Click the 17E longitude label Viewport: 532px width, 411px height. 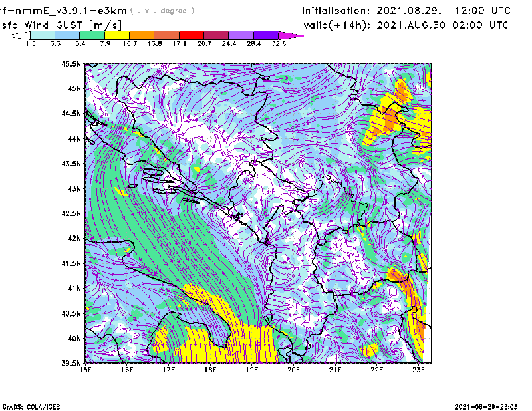pyautogui.click(x=169, y=370)
